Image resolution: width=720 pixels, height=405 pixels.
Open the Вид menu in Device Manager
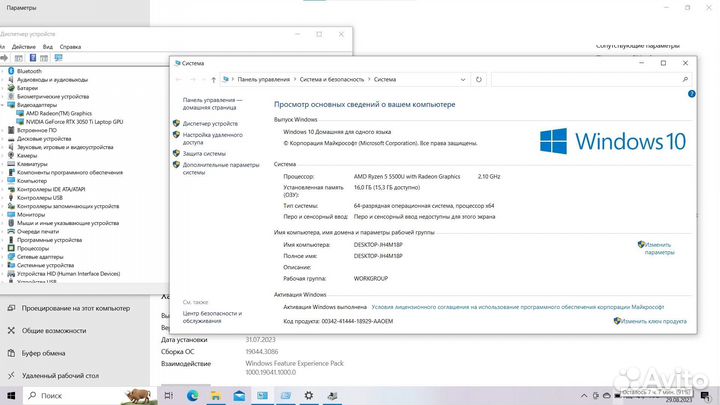coord(48,47)
